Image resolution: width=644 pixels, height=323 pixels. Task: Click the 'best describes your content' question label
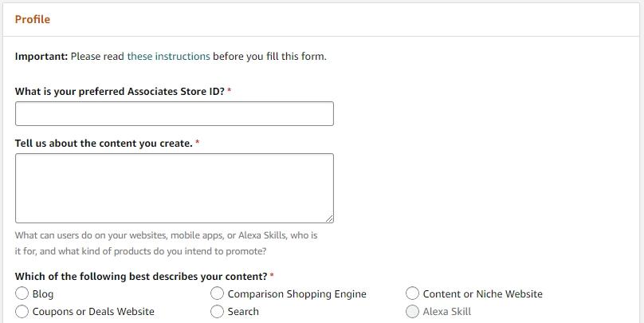(140, 277)
